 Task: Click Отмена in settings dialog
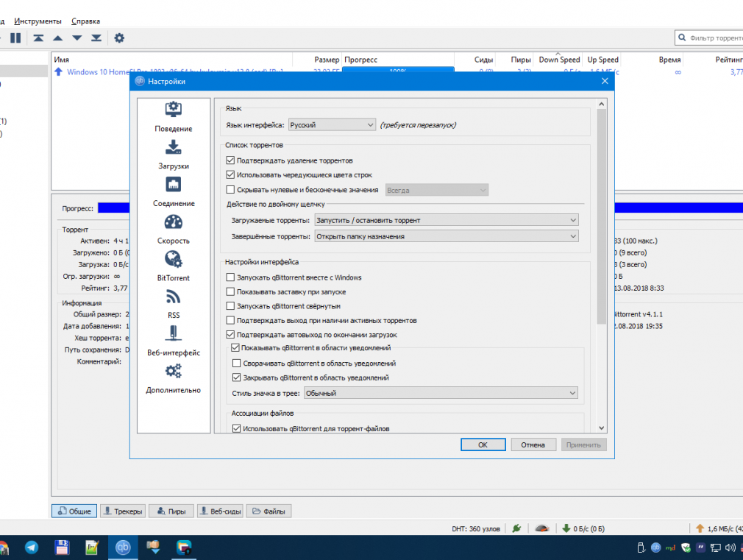[x=533, y=444]
